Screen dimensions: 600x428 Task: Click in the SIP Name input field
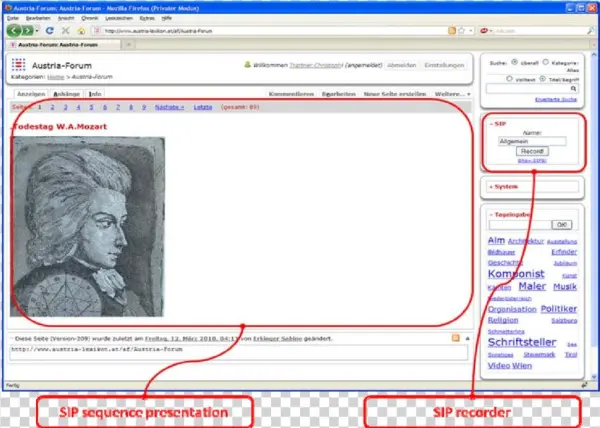coord(532,142)
